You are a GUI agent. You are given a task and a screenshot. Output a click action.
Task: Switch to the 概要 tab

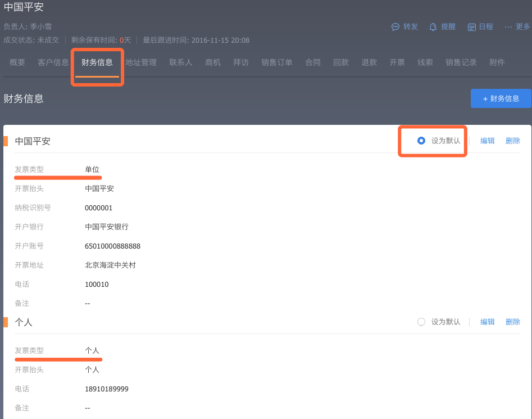(x=17, y=62)
